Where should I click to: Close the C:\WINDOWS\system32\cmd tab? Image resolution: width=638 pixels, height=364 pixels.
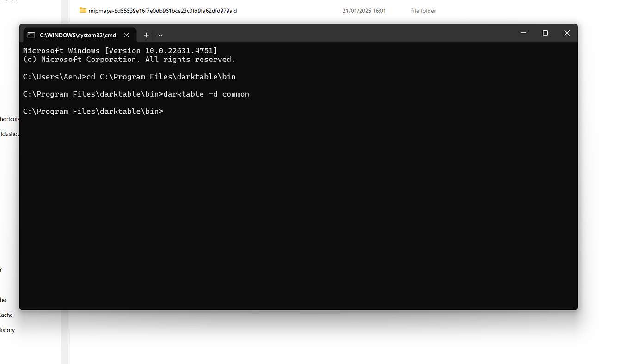pyautogui.click(x=126, y=35)
